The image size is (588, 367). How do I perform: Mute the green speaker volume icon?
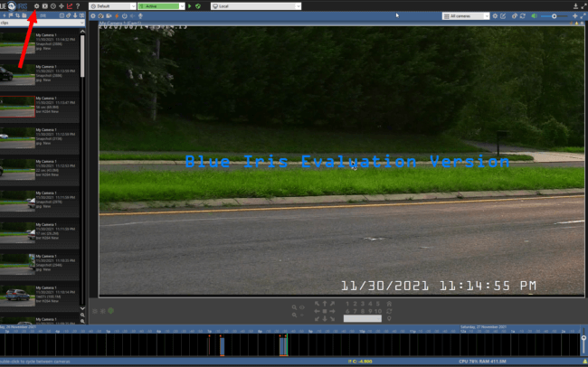pos(535,15)
